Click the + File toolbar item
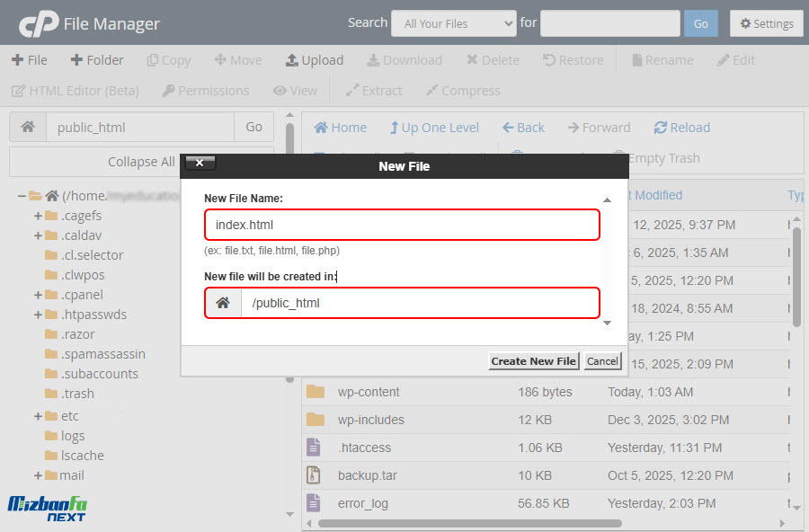 [x=29, y=60]
